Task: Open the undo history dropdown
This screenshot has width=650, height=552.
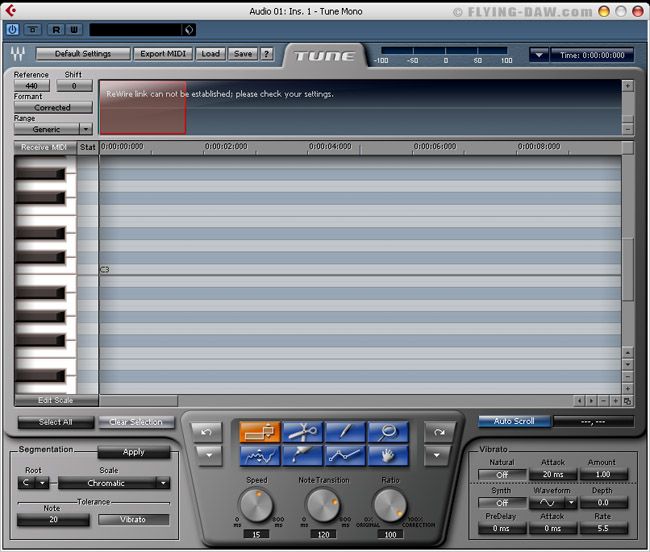Action: click(209, 455)
